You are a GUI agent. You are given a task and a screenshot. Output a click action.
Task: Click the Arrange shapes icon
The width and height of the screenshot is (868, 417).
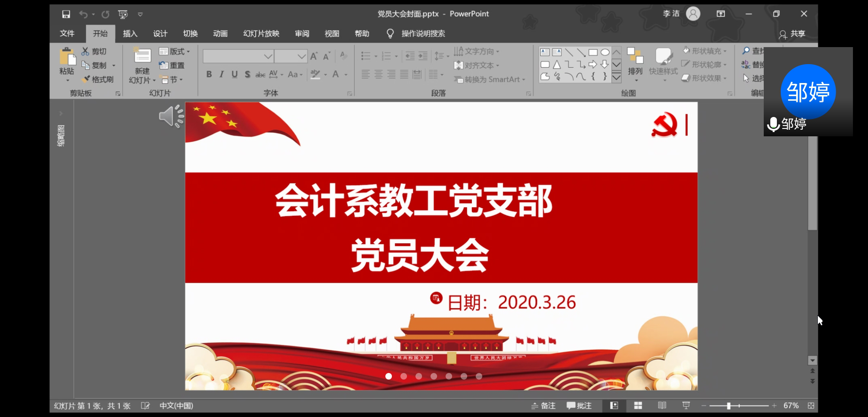coord(635,57)
